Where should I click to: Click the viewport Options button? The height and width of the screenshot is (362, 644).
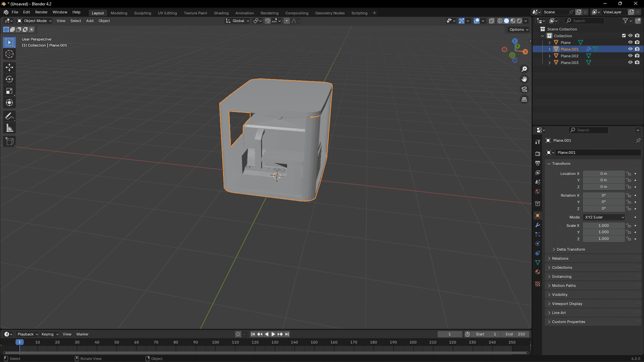[x=518, y=29]
